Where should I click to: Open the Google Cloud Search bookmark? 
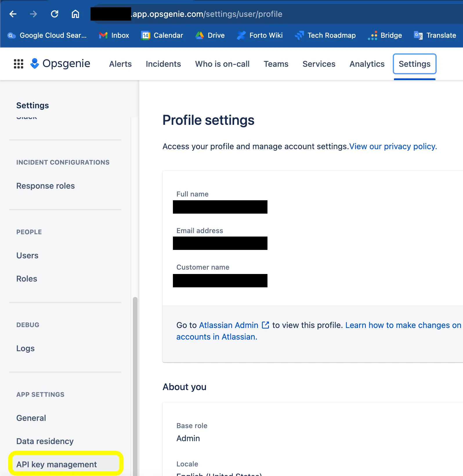pos(47,35)
